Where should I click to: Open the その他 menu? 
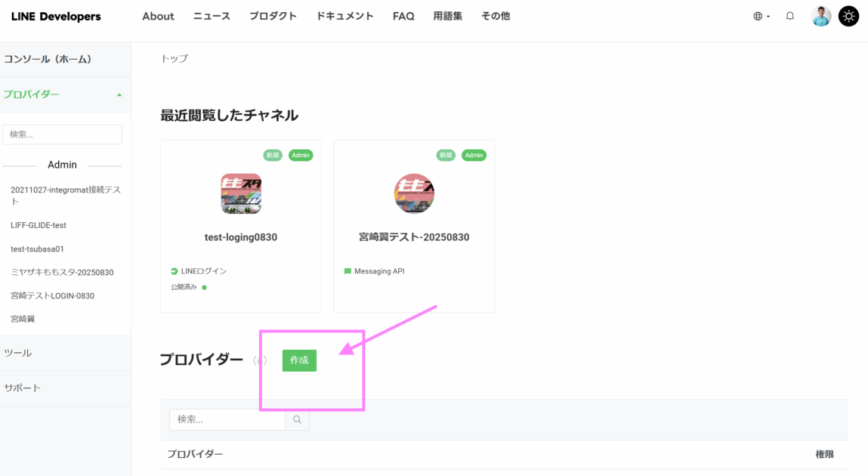click(496, 17)
